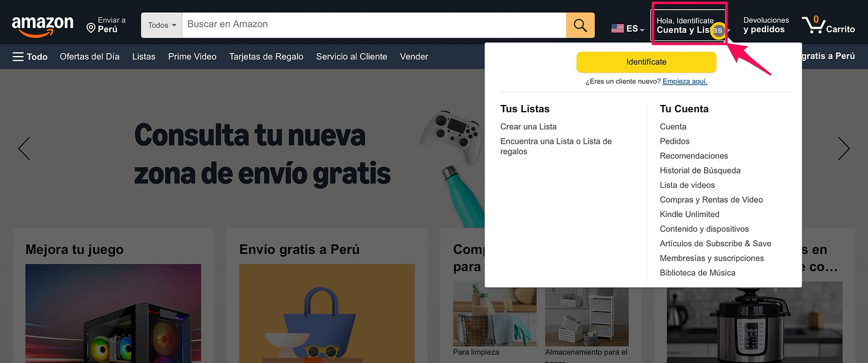
Task: Click the Empieza aquí link
Action: point(685,82)
